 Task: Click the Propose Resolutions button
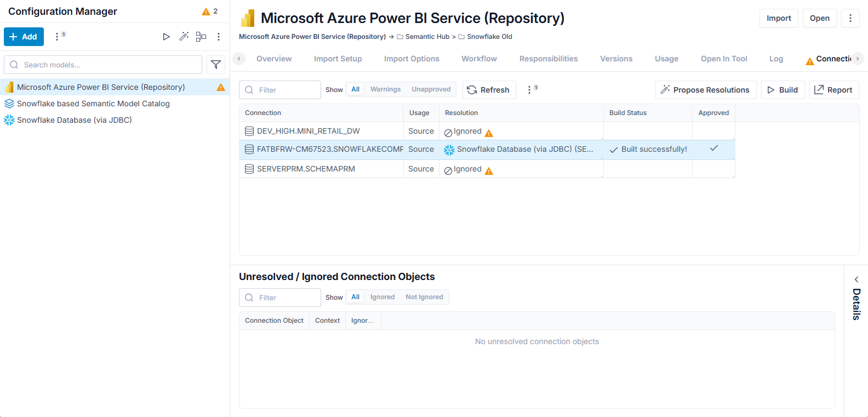[x=706, y=90]
